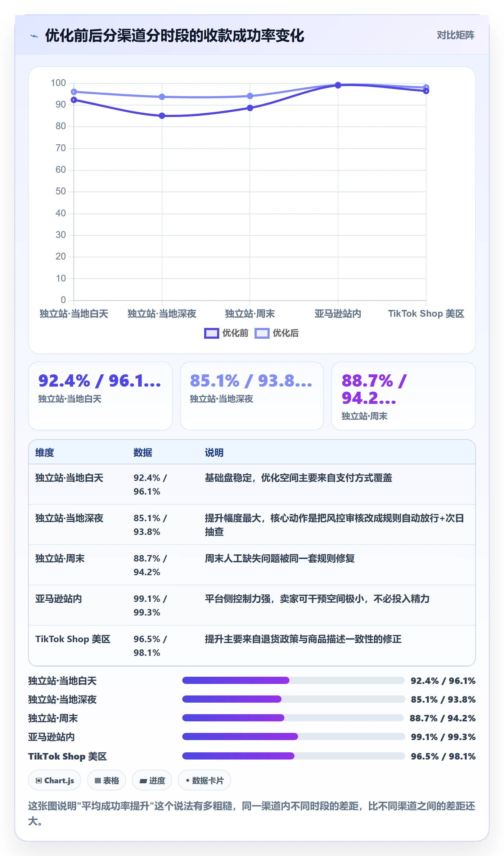Click the table note starting with 提升幅度最大

click(334, 524)
